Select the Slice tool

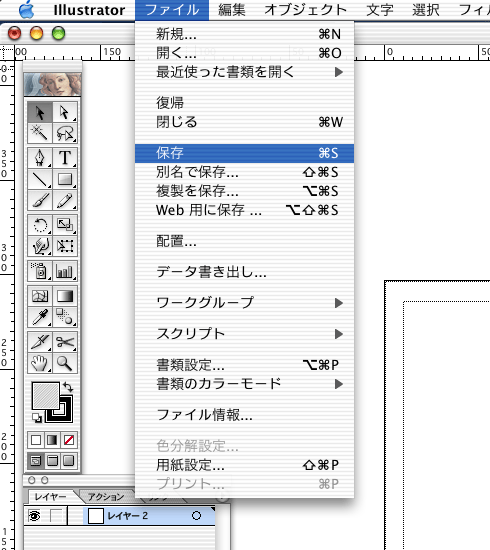(x=40, y=342)
